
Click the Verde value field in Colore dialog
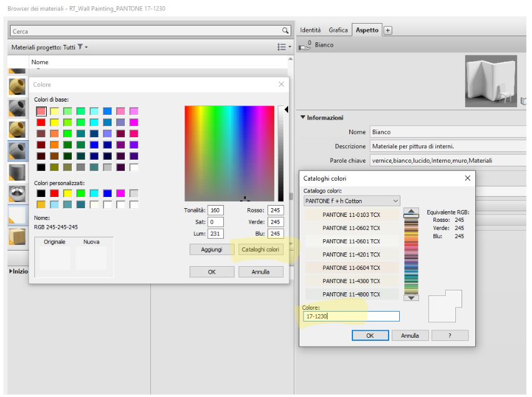coord(276,222)
